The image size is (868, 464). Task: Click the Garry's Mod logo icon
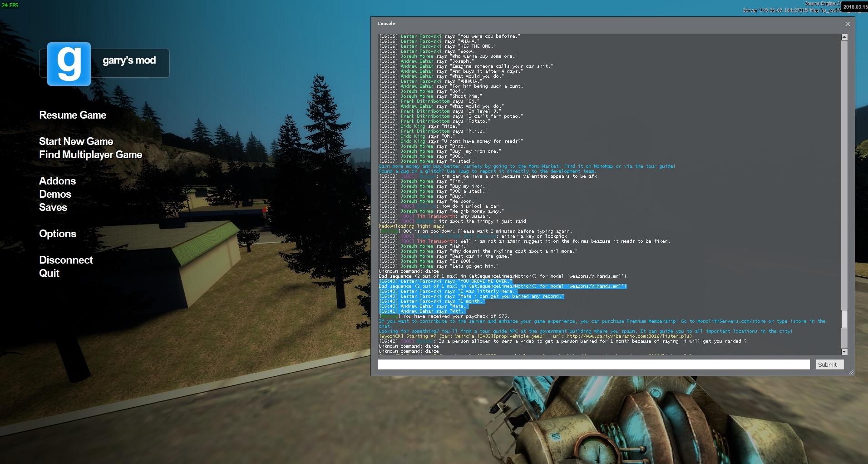pos(69,64)
